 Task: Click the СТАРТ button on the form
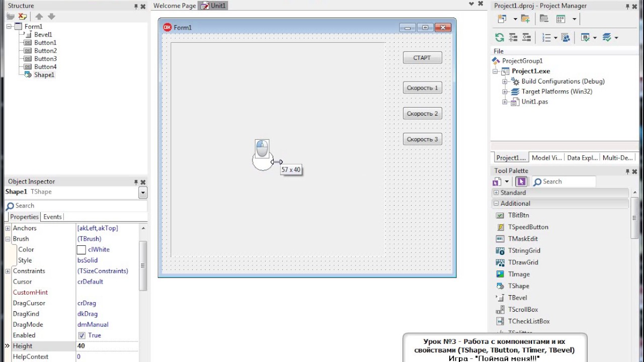(x=422, y=58)
